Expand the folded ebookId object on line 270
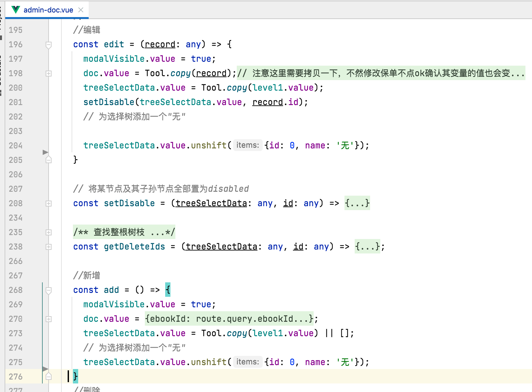Image resolution: width=532 pixels, height=392 pixels. tap(229, 318)
